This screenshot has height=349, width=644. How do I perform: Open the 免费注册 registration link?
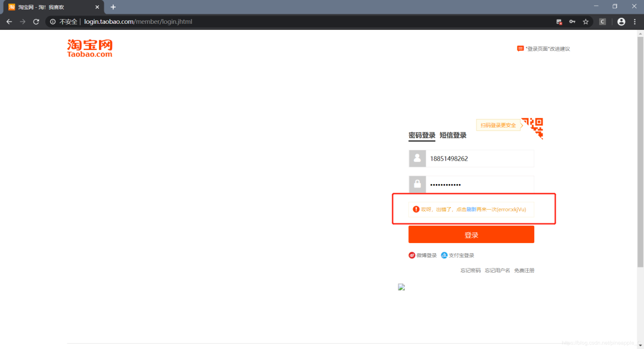pyautogui.click(x=525, y=270)
